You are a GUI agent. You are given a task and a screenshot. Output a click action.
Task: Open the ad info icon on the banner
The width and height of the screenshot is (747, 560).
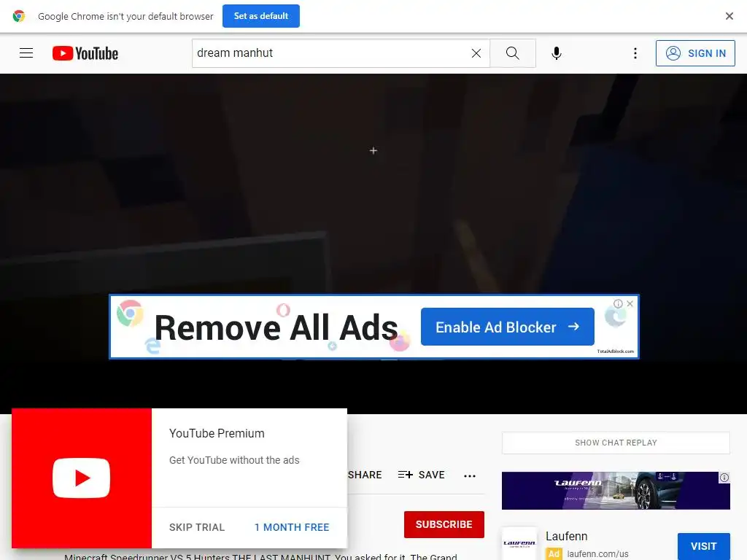click(x=618, y=303)
